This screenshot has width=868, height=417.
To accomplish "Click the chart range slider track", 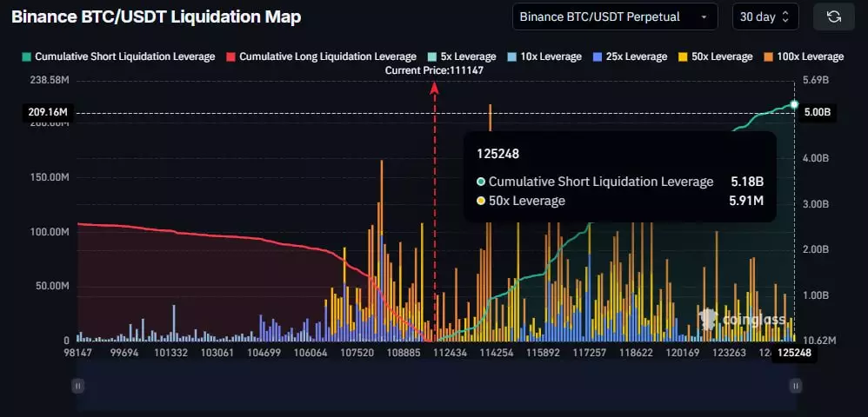I will [x=435, y=386].
